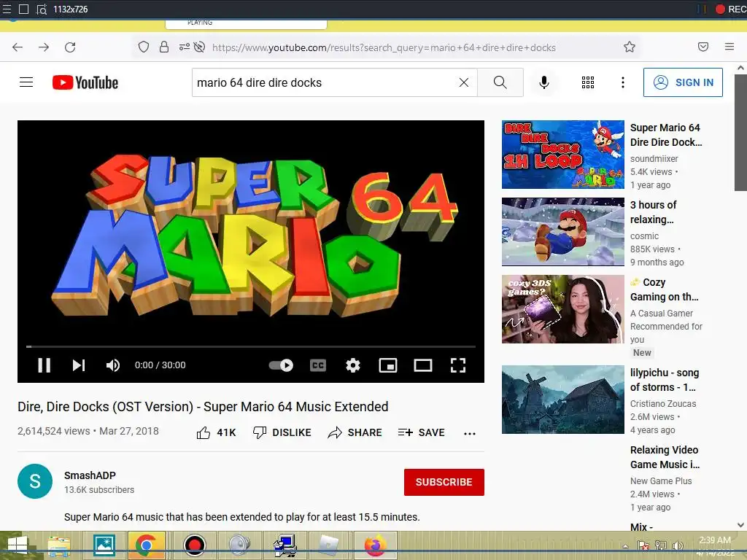Enter full screen video

[x=458, y=365]
